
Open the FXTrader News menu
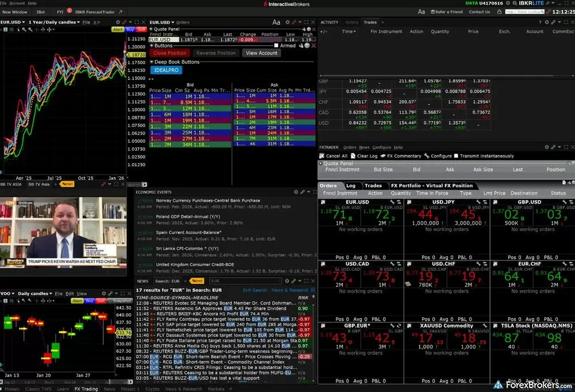pos(364,147)
